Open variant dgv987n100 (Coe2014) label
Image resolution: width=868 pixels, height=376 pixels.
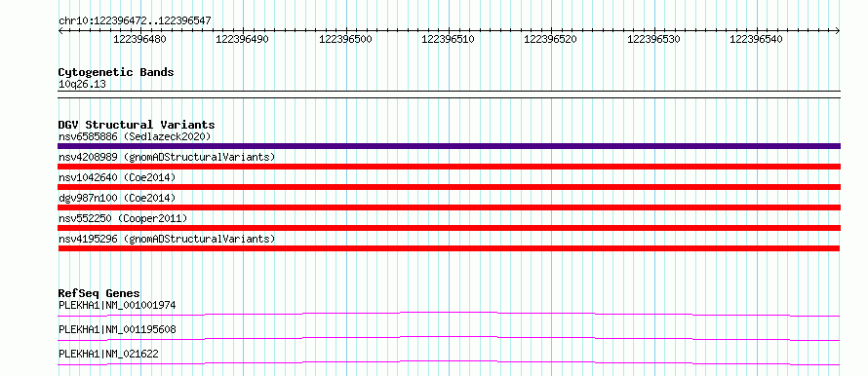pos(117,198)
